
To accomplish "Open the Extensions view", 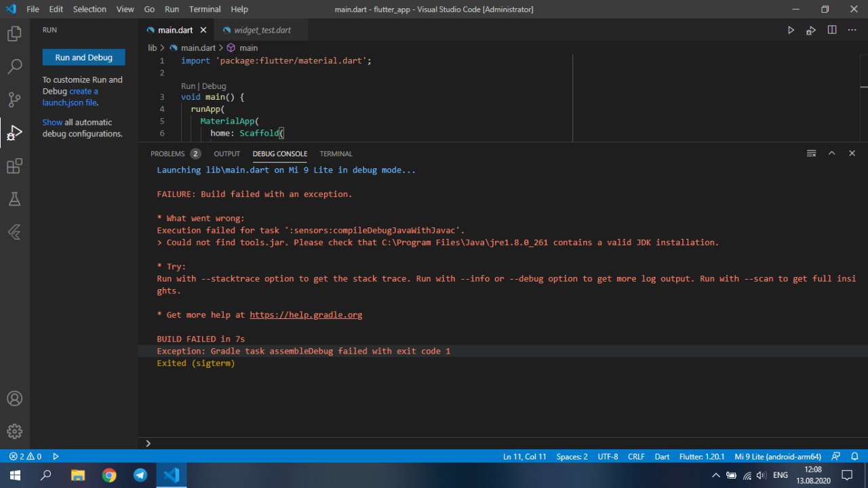I will (x=14, y=166).
